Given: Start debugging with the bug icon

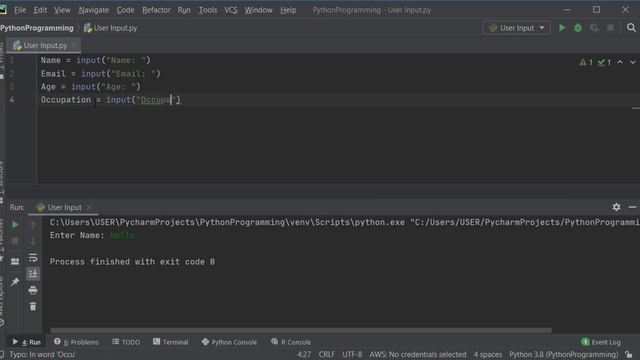Looking at the screenshot, I should tap(578, 28).
